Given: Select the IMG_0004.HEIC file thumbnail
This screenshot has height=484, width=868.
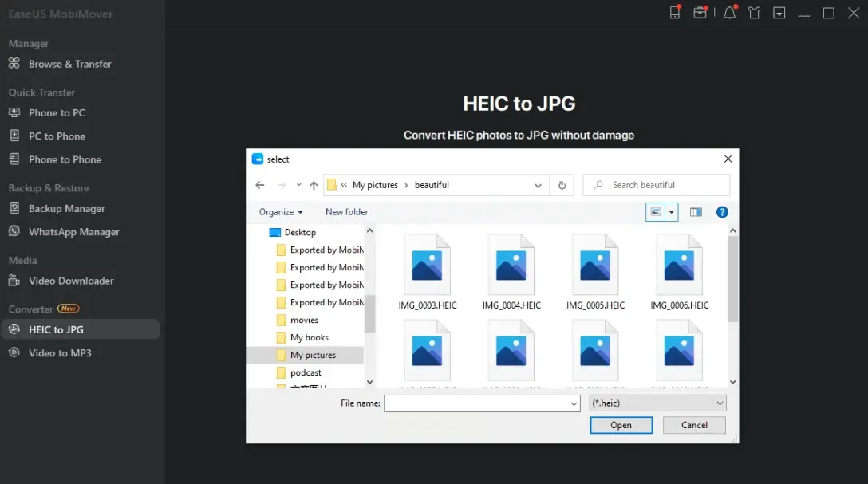Looking at the screenshot, I should 511,271.
